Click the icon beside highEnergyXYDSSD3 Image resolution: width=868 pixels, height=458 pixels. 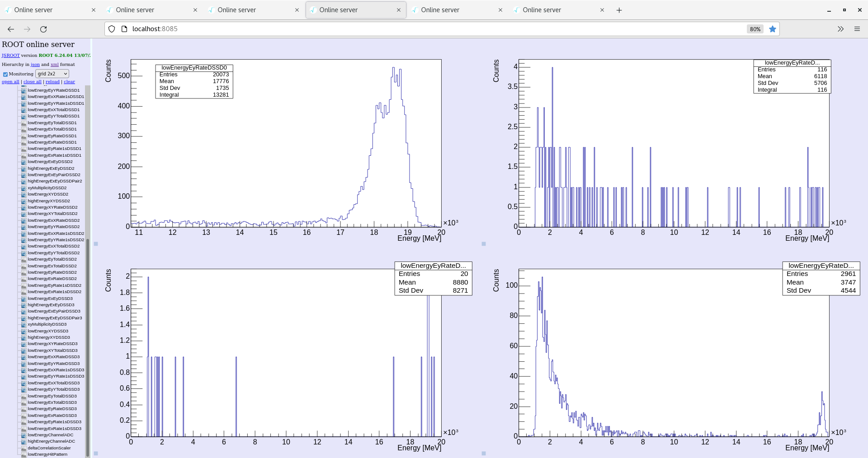click(x=24, y=337)
